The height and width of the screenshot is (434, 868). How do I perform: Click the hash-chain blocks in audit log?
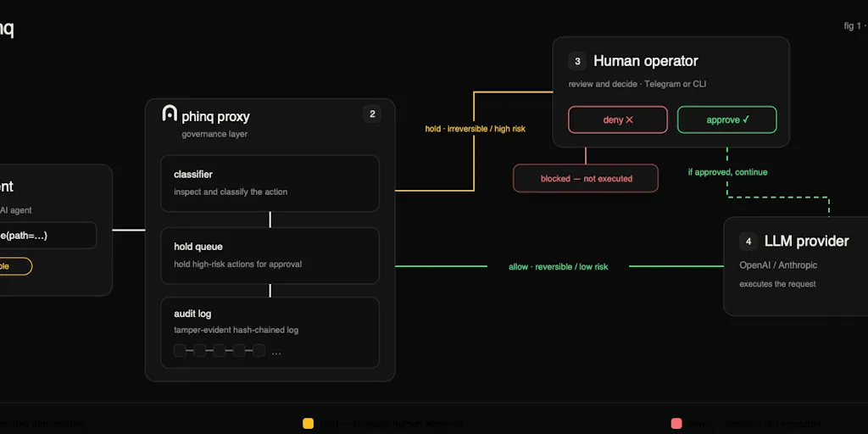click(220, 350)
